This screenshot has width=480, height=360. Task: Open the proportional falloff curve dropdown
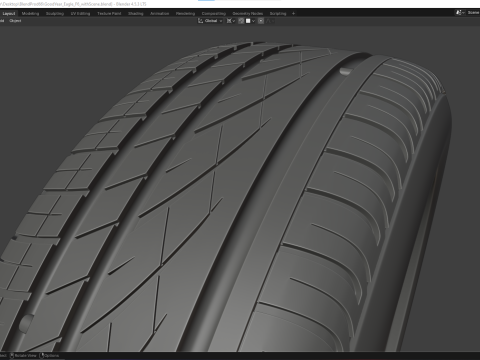tap(270, 21)
